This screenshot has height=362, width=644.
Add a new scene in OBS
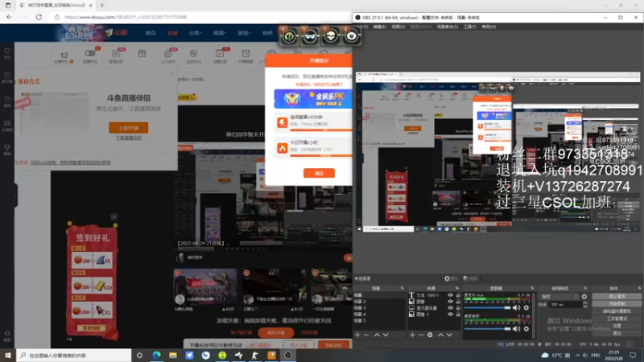357,335
